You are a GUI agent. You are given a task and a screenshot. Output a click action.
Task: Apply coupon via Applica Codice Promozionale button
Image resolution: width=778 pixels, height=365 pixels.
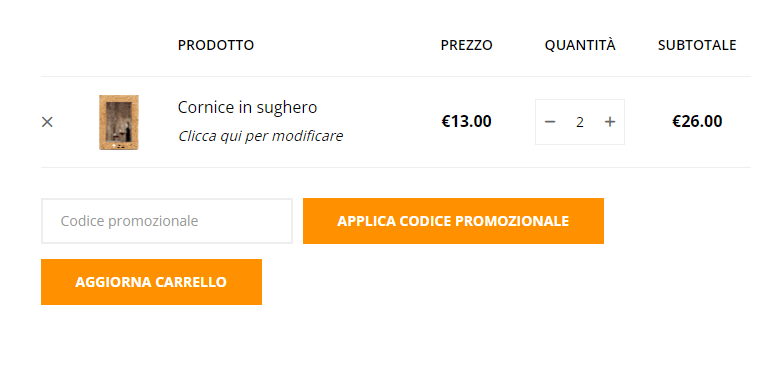[x=454, y=221]
